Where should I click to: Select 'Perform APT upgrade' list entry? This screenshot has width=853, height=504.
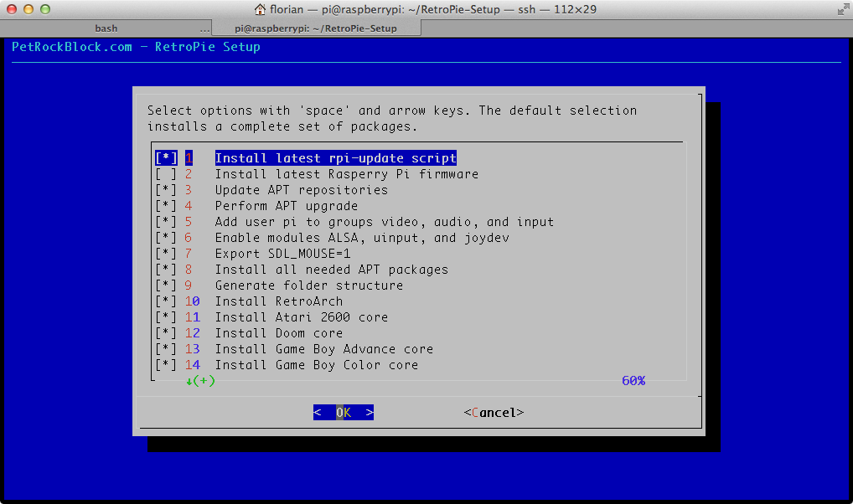[x=286, y=206]
